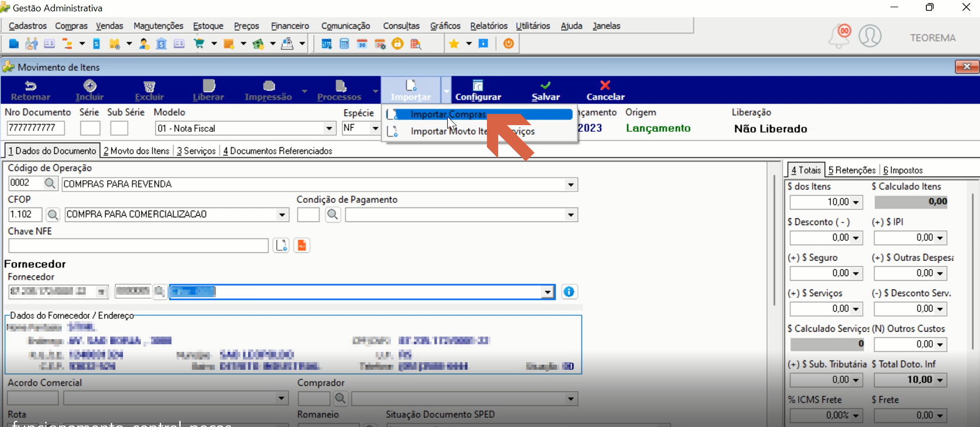The image size is (980, 427).
Task: Switch to the 2 Movto dos Itens tab
Action: [x=136, y=151]
